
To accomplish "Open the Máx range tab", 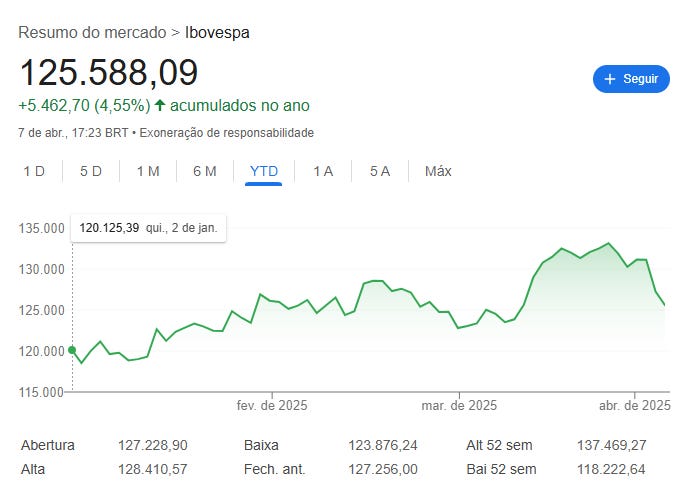I will click(x=438, y=171).
